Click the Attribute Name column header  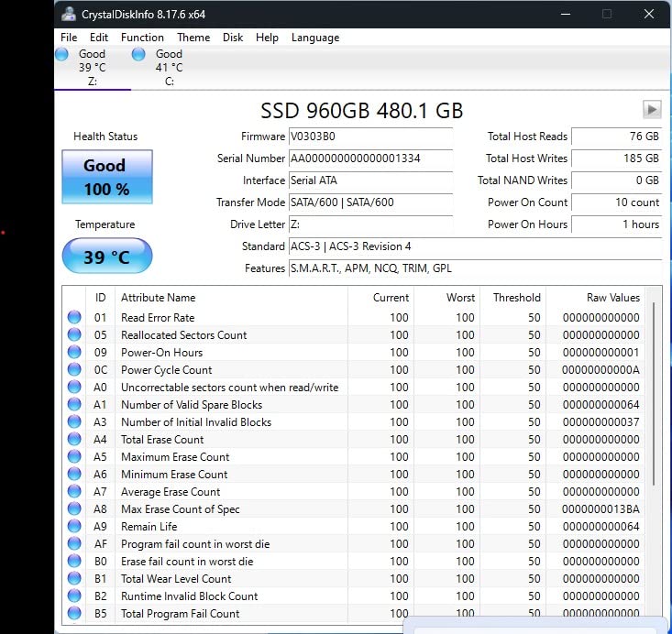pyautogui.click(x=231, y=297)
